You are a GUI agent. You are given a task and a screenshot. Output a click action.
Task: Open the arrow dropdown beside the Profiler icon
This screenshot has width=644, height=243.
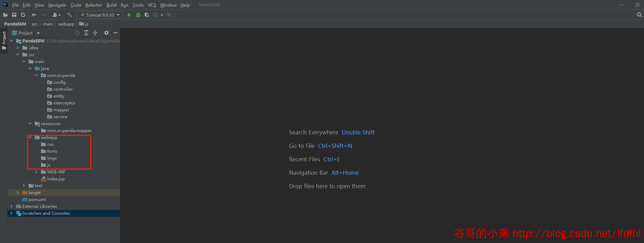coord(162,15)
